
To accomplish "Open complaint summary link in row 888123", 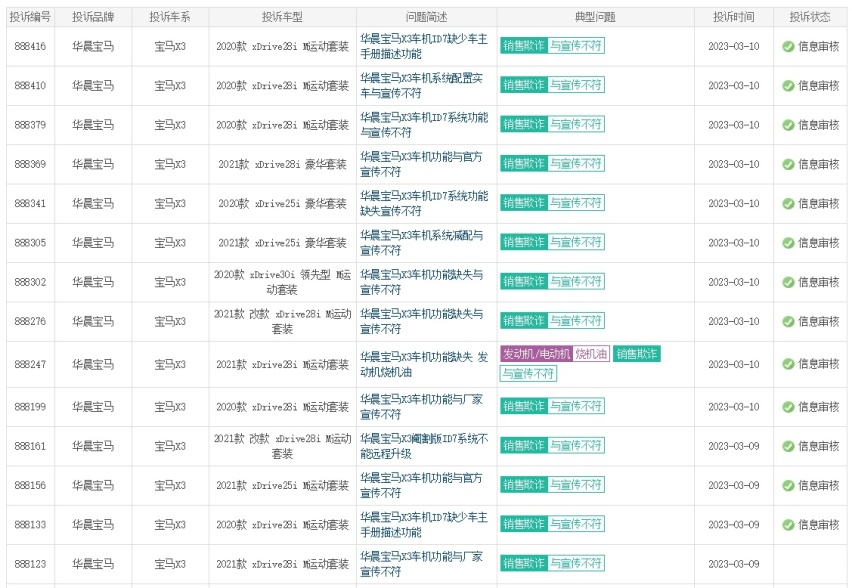I will pyautogui.click(x=421, y=564).
